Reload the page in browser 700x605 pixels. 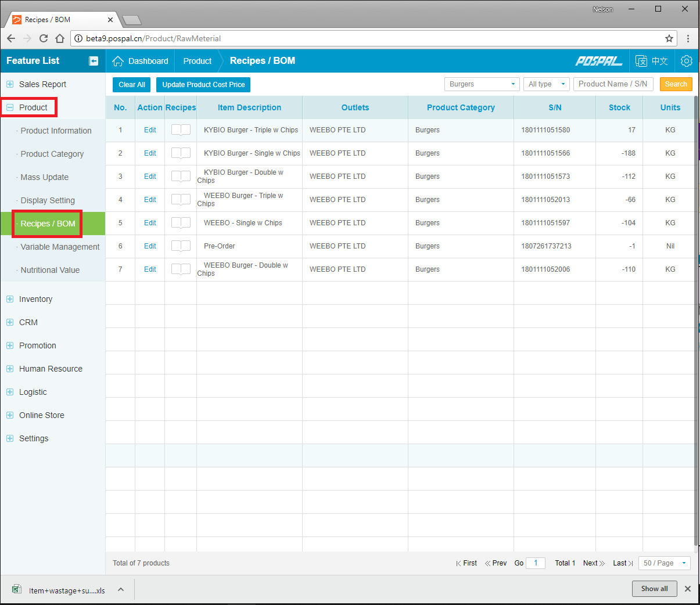pyautogui.click(x=44, y=38)
